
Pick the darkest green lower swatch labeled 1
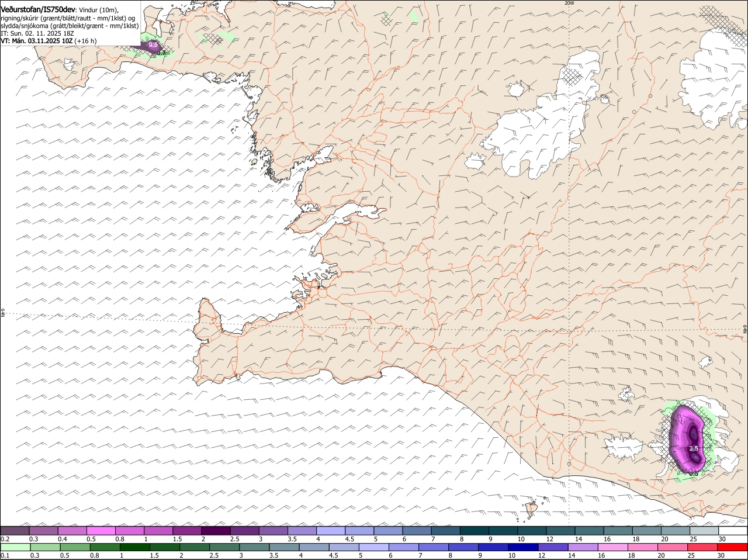pyautogui.click(x=135, y=548)
